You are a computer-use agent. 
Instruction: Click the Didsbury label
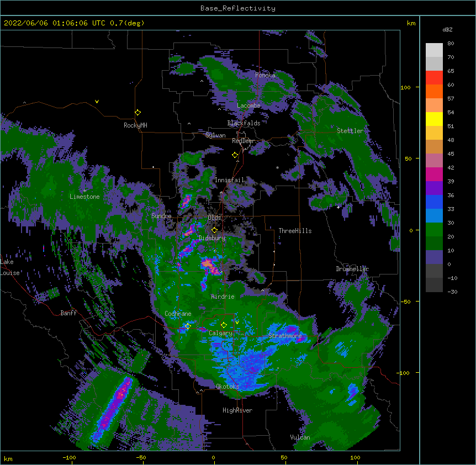pos(212,238)
